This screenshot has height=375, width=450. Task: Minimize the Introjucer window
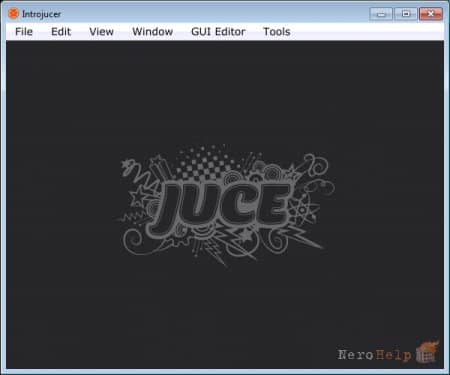tap(381, 14)
